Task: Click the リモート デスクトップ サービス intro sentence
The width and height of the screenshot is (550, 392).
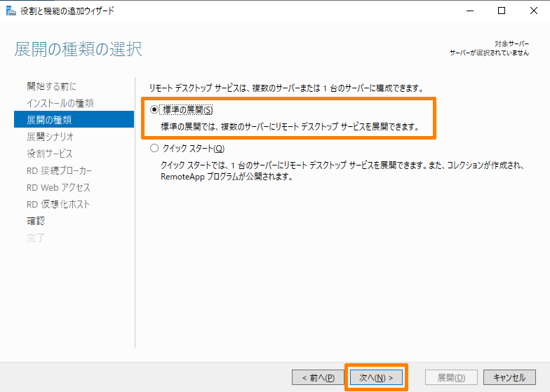Action: (286, 88)
